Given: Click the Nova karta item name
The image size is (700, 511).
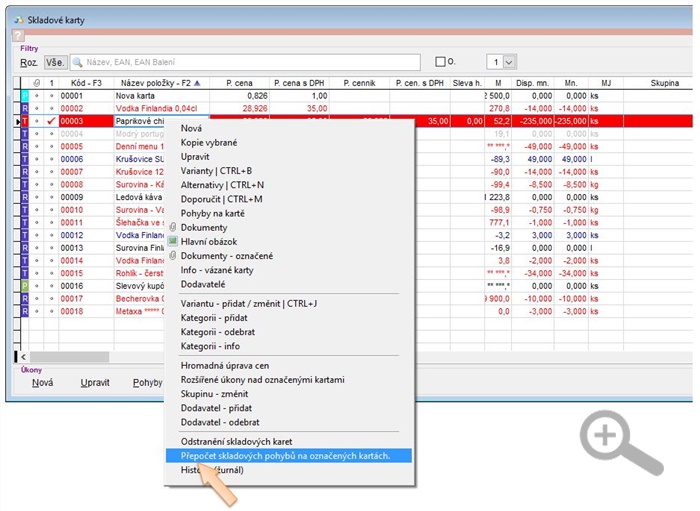Looking at the screenshot, I should click(135, 96).
